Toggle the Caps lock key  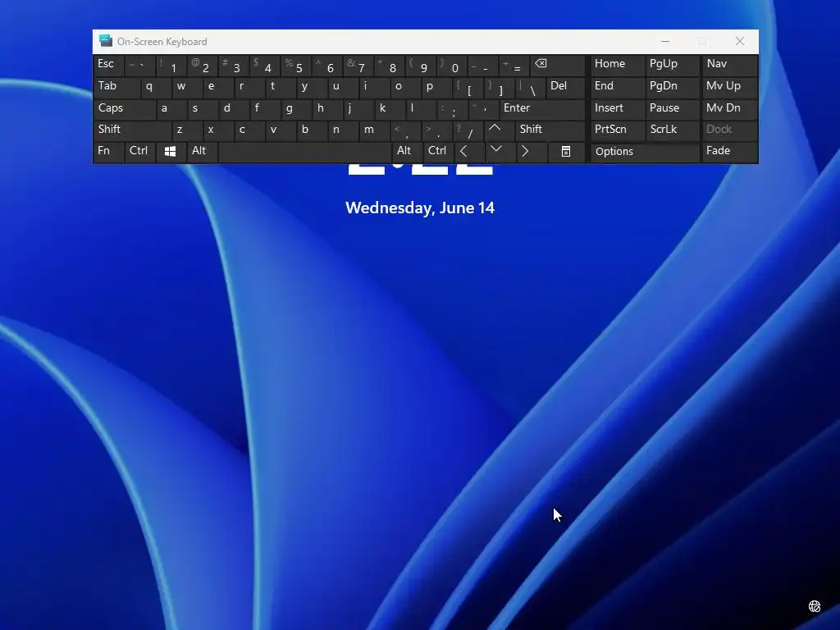(125, 109)
